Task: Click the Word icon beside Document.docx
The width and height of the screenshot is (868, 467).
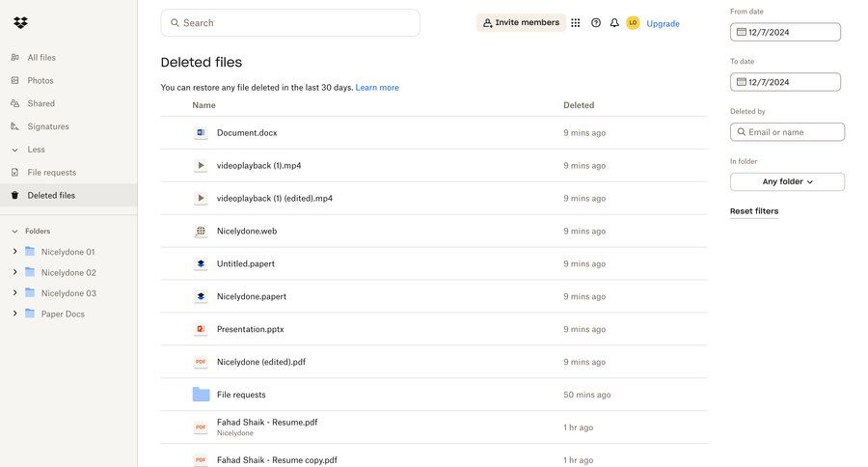Action: tap(201, 133)
